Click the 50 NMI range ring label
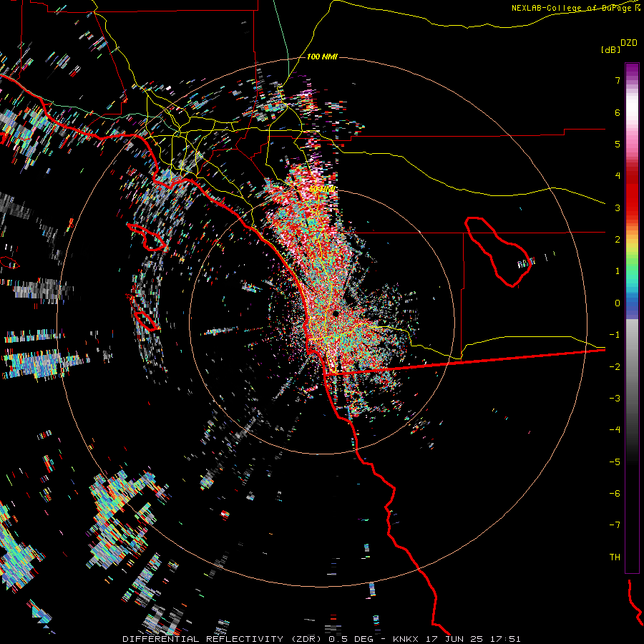644x644 pixels. pyautogui.click(x=323, y=190)
